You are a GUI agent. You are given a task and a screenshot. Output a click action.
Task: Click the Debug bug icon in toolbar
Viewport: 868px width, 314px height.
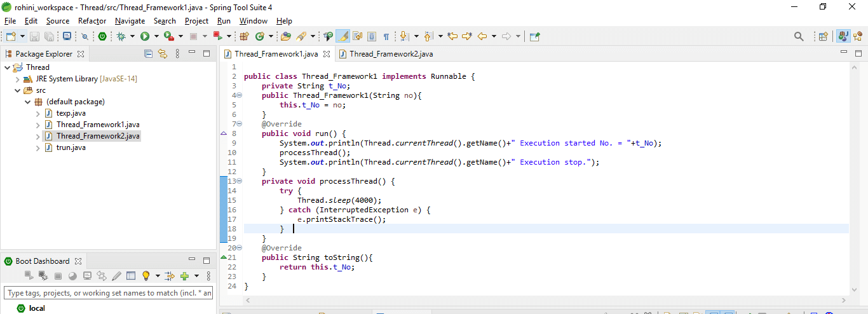coord(121,37)
